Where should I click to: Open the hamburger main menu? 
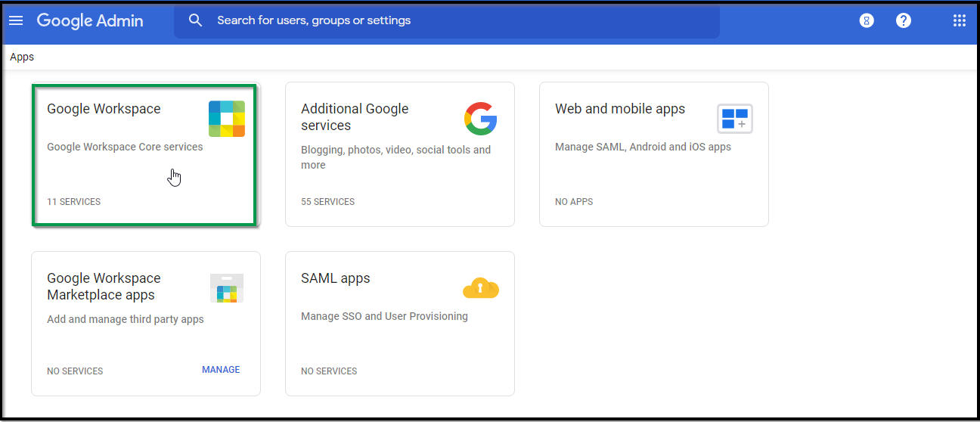click(16, 21)
